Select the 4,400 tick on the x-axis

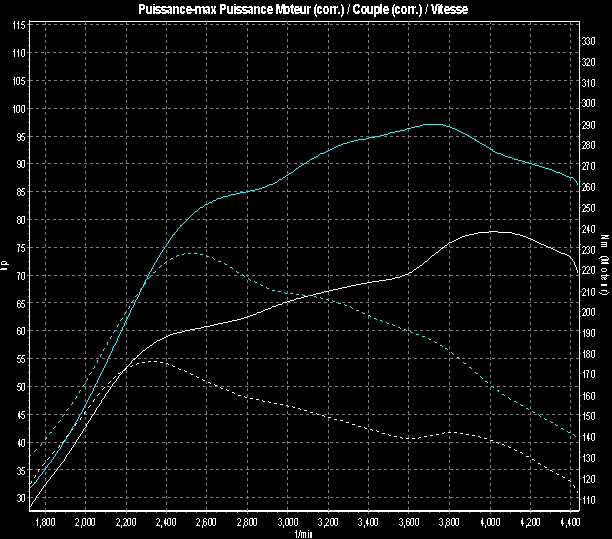[x=570, y=521]
